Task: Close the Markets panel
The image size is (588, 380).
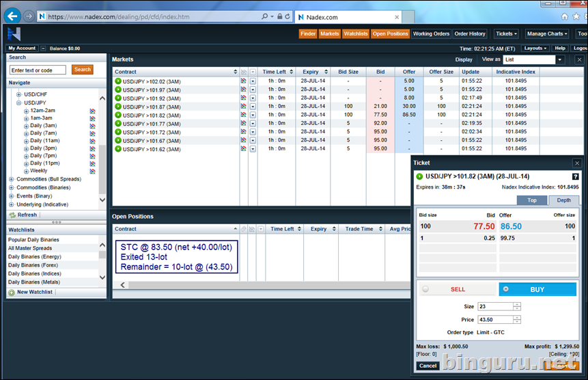Action: click(x=579, y=59)
